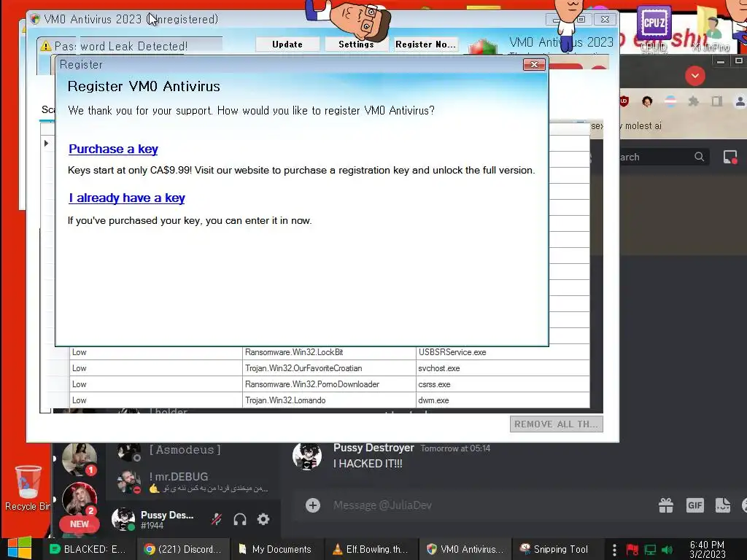Select the Trojan.Win32.Lomando cell
This screenshot has width=747, height=560.
pos(329,400)
